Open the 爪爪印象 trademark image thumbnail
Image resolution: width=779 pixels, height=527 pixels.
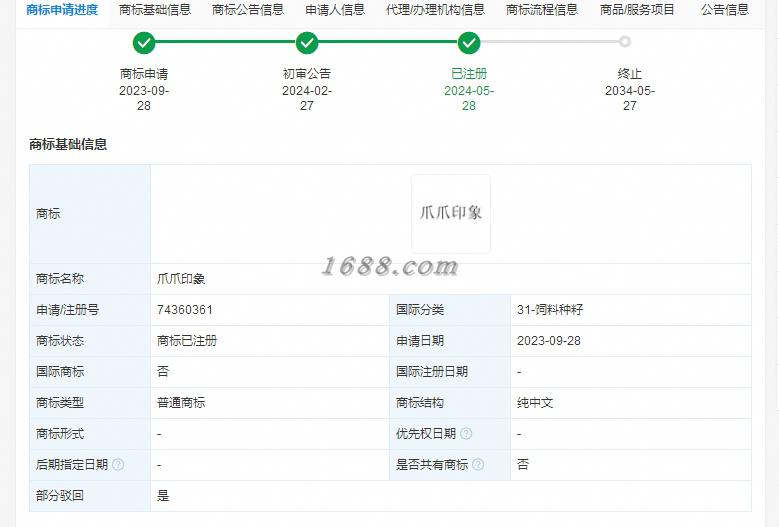click(451, 214)
